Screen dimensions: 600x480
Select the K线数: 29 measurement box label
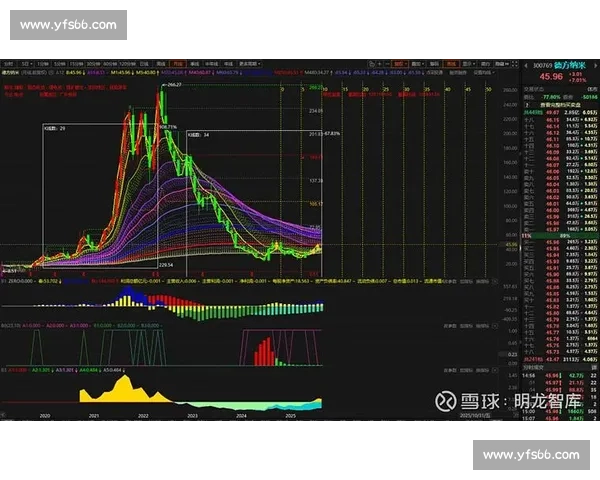[x=55, y=129]
